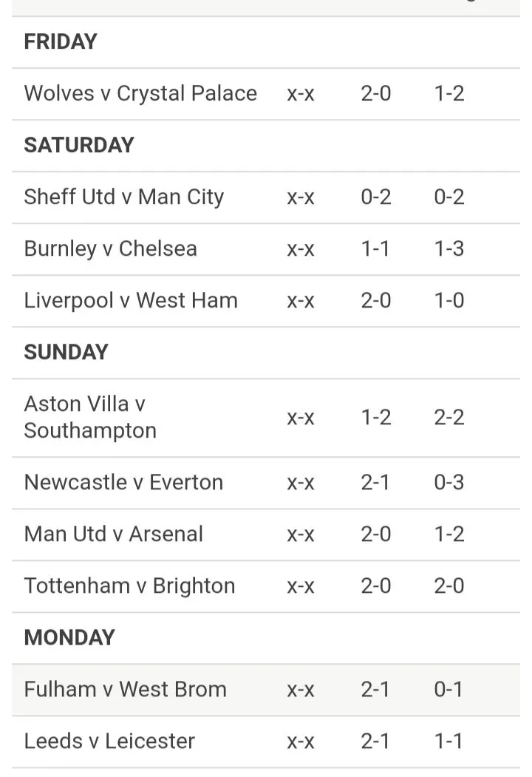This screenshot has height=777, width=532.
Task: Click the Wolves v Crystal Palace fixture
Action: [x=140, y=94]
